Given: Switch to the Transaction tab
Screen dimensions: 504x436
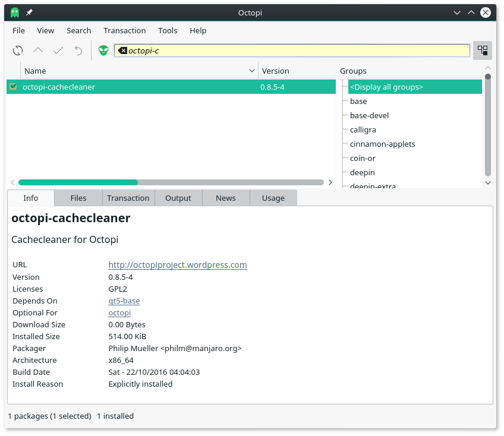Looking at the screenshot, I should pos(128,198).
